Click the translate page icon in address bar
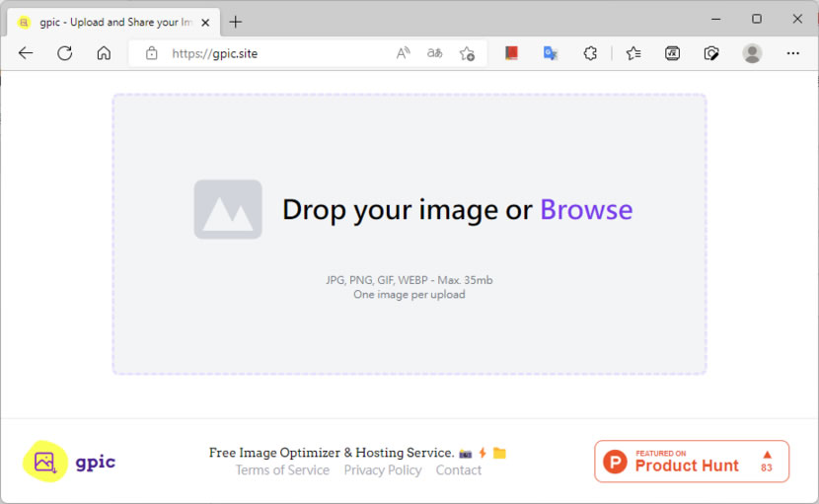The image size is (819, 504). click(x=434, y=53)
